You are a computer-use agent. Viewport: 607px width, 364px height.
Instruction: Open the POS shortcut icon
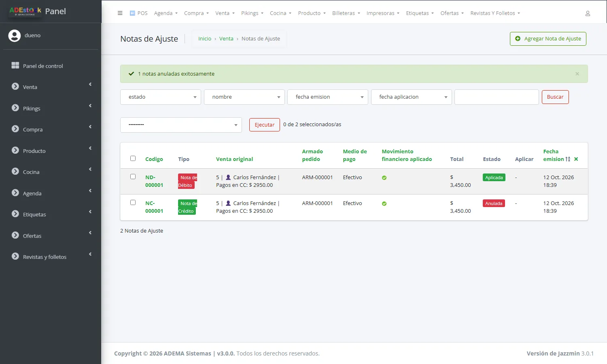(x=132, y=13)
